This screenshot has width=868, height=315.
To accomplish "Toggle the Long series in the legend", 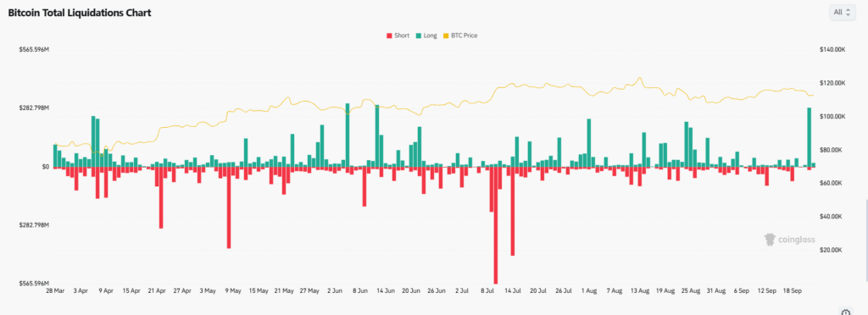I will coord(426,36).
